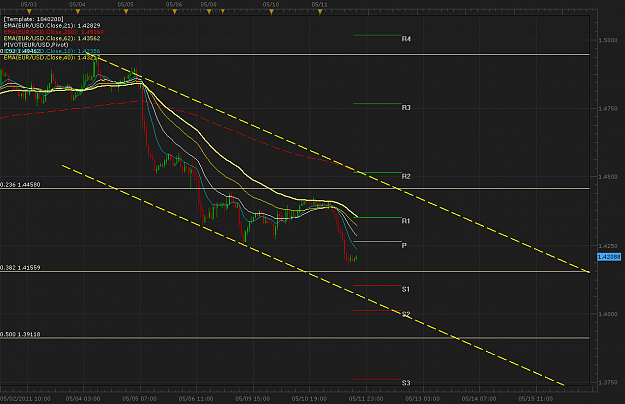
Task: Select the yellow triangle marker below 05/05
Action: click(x=126, y=12)
